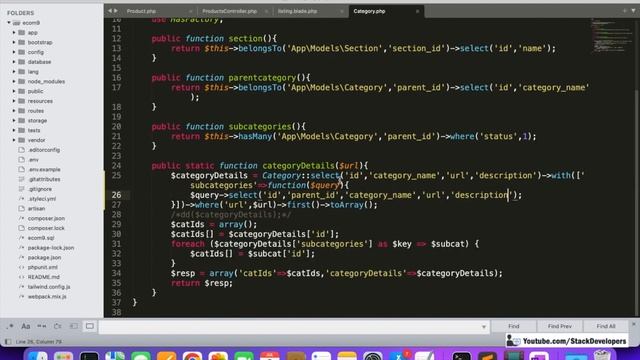The width and height of the screenshot is (640, 360).
Task: Toggle case sensitive Aa option
Action: 26,326
